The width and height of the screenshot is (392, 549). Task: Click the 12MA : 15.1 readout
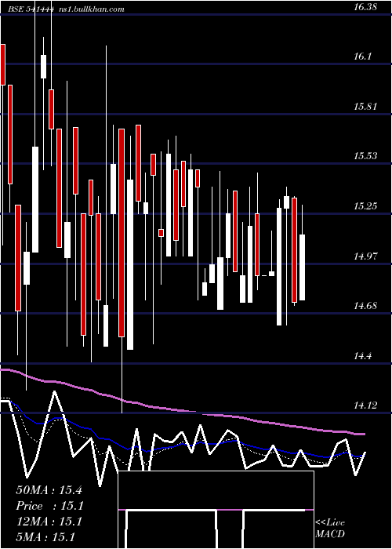coord(49,522)
